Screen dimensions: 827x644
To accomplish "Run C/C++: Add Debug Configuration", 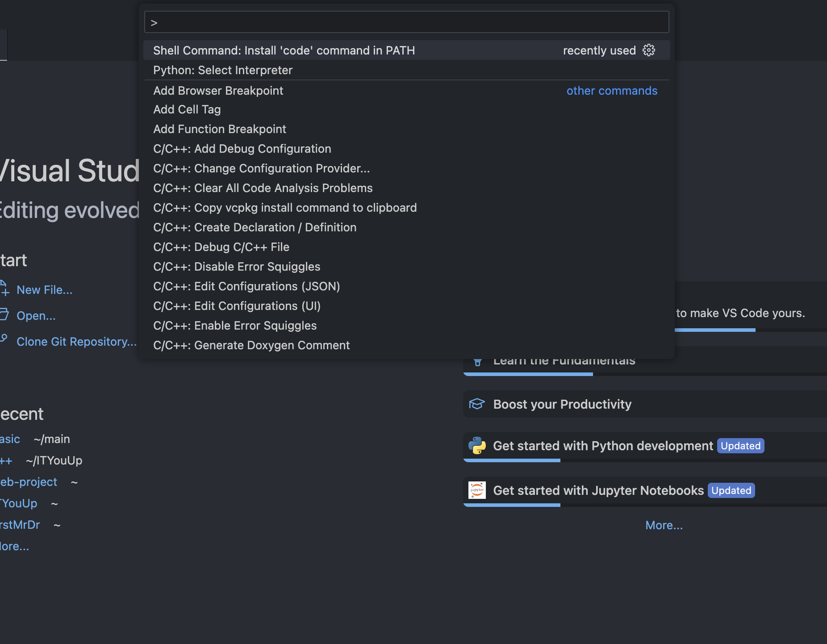I will 406,149.
